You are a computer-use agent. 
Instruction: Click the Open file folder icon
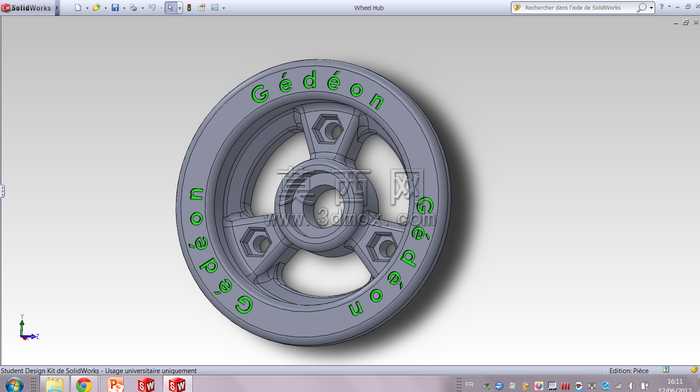pos(96,8)
